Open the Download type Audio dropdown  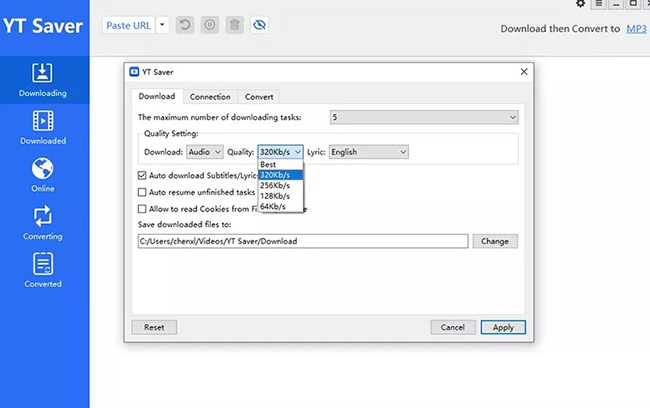205,152
